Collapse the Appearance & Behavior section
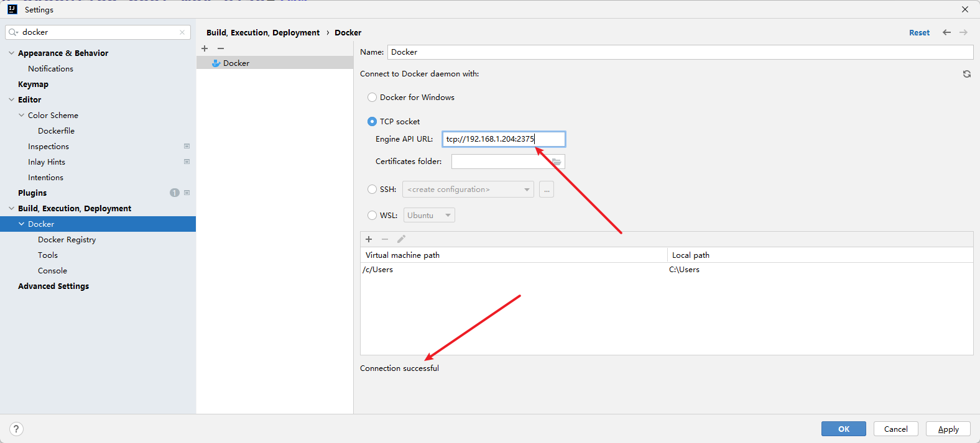This screenshot has width=980, height=443. point(11,53)
